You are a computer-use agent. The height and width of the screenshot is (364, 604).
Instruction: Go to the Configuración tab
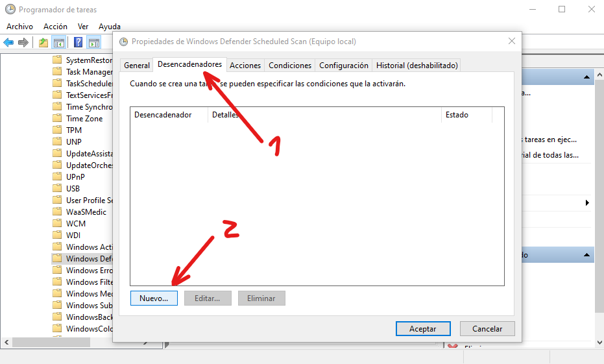coord(344,66)
